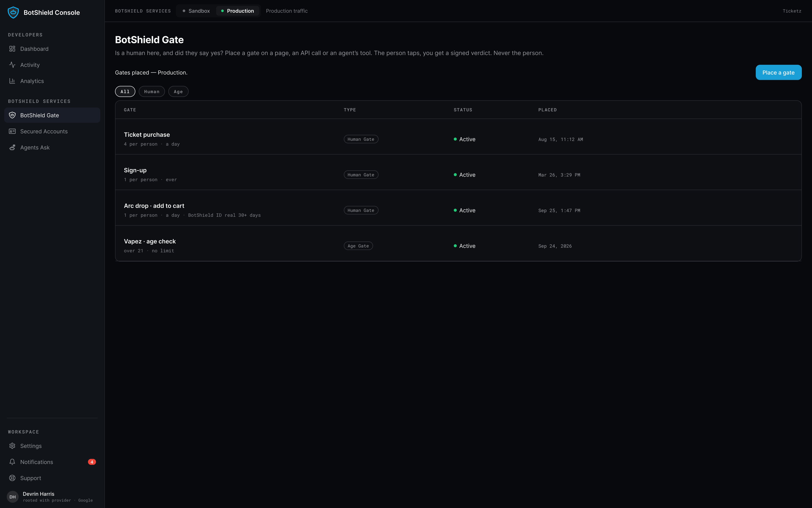Click the GATE column header
Screen dimensions: 812x508
130,110
